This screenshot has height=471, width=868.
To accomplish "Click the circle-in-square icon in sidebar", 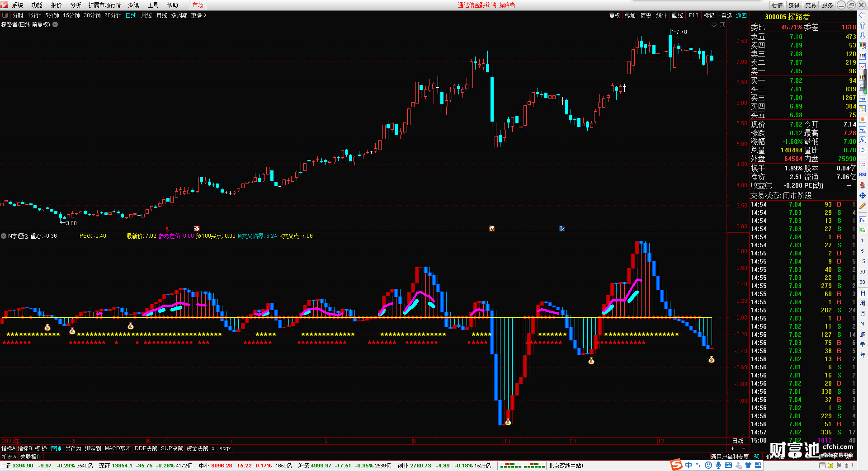I will [863, 150].
